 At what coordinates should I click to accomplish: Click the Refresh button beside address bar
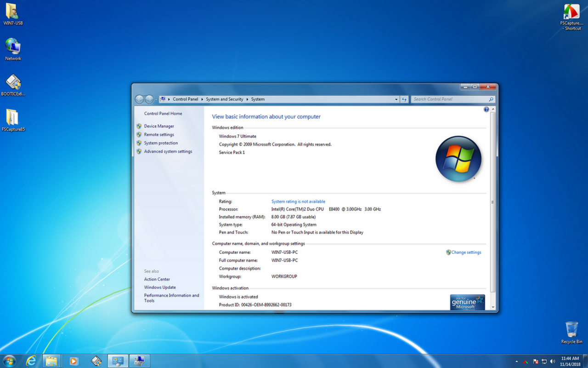click(x=404, y=99)
